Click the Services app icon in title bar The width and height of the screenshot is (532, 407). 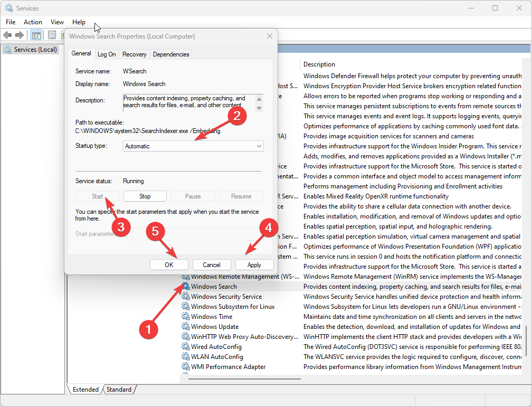(8, 8)
